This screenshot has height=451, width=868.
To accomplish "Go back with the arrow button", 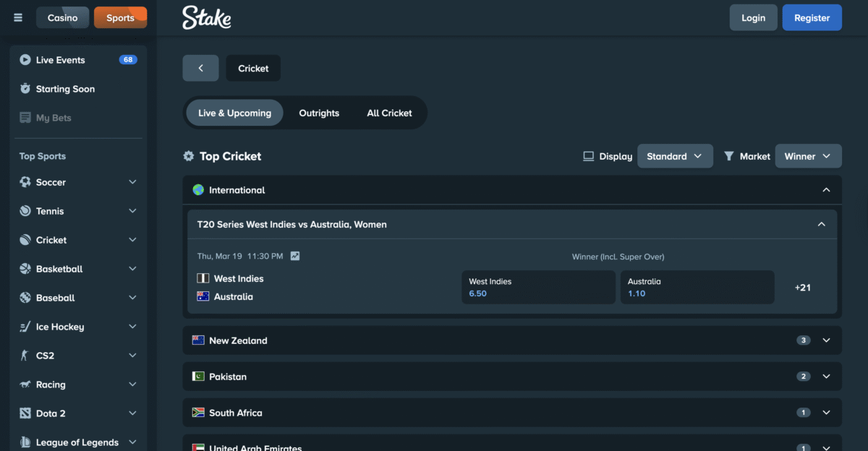I will [200, 68].
